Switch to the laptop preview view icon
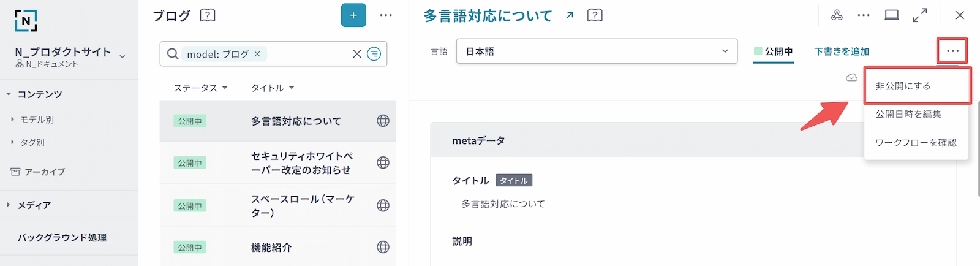The width and height of the screenshot is (980, 266). pos(892,15)
